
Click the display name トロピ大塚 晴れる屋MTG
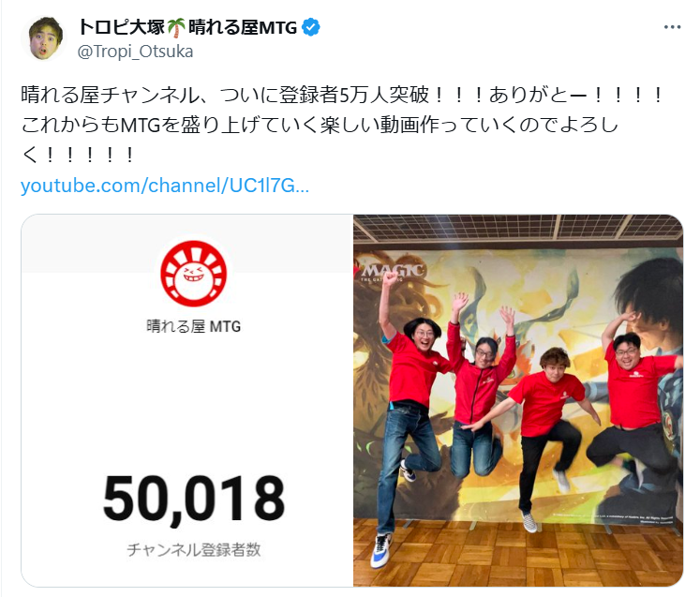[x=187, y=28]
